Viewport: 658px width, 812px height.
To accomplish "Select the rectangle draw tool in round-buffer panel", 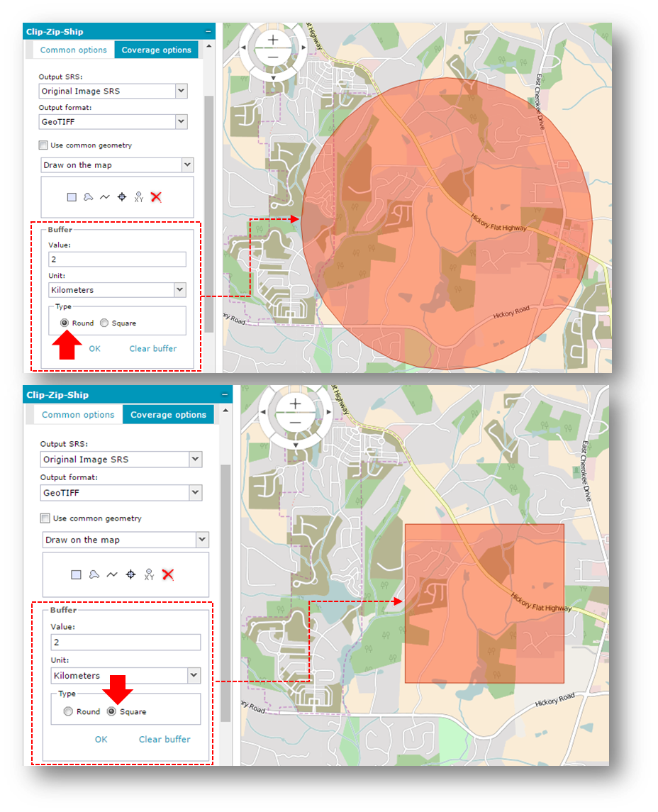I will pyautogui.click(x=72, y=197).
